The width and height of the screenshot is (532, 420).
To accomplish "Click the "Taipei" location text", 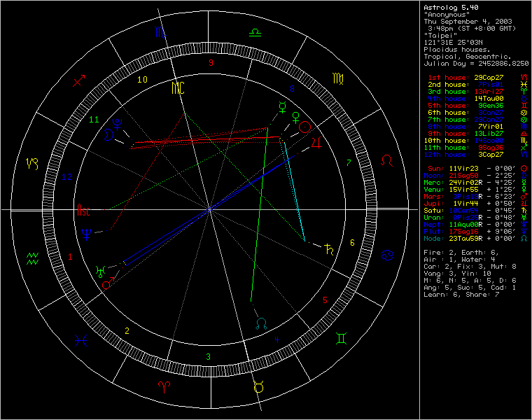I will click(x=440, y=36).
